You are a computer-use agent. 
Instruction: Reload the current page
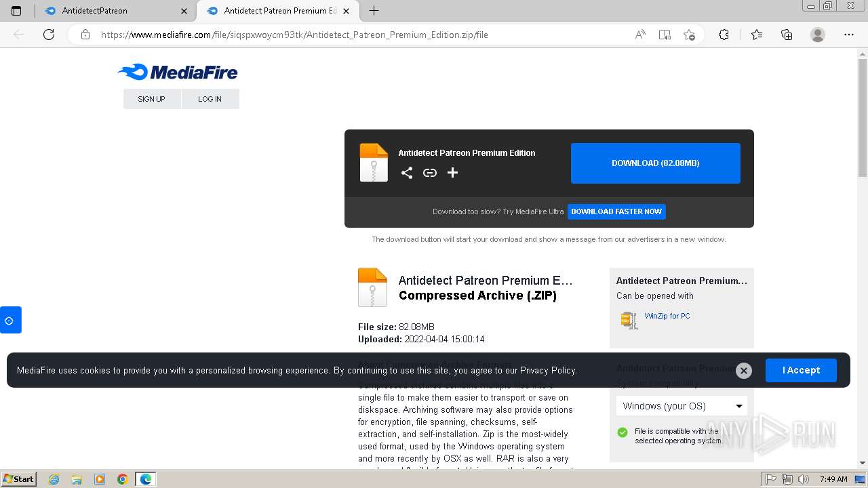pos(49,35)
